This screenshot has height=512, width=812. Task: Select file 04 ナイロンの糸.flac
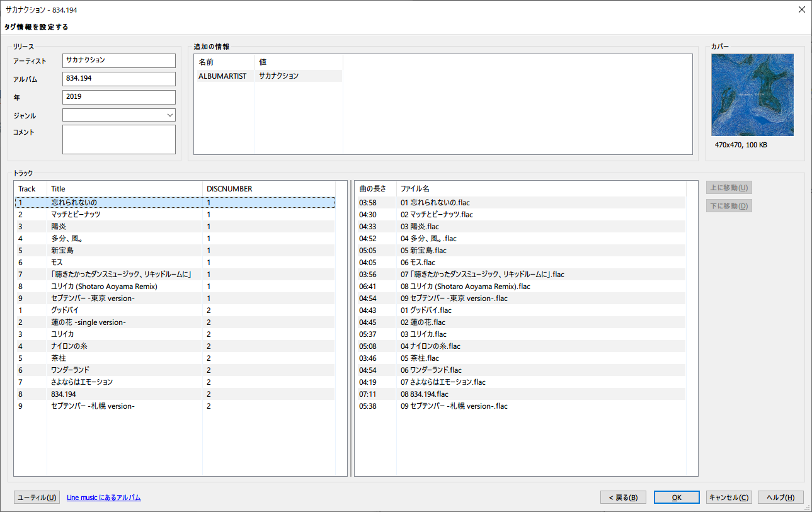pyautogui.click(x=430, y=346)
